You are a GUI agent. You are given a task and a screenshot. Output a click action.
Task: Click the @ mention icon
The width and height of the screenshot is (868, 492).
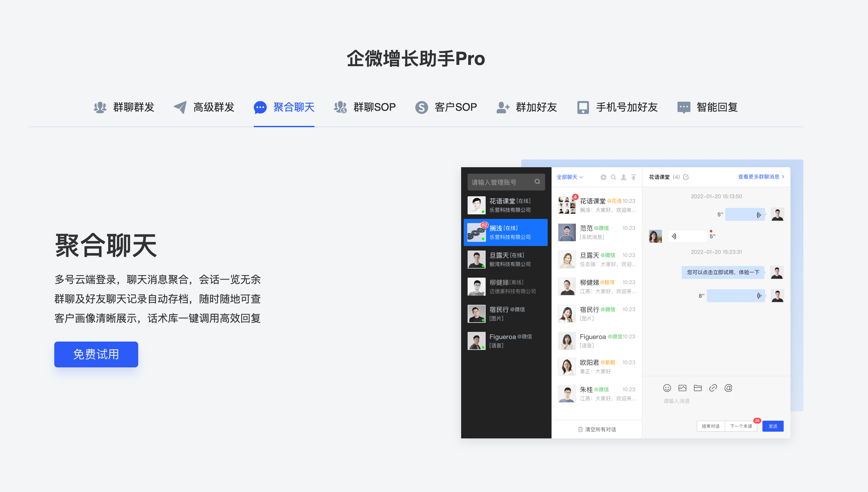(x=728, y=388)
